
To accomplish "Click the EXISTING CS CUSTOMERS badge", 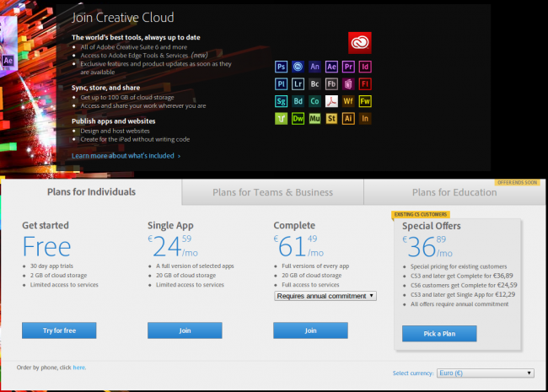I will tap(421, 214).
